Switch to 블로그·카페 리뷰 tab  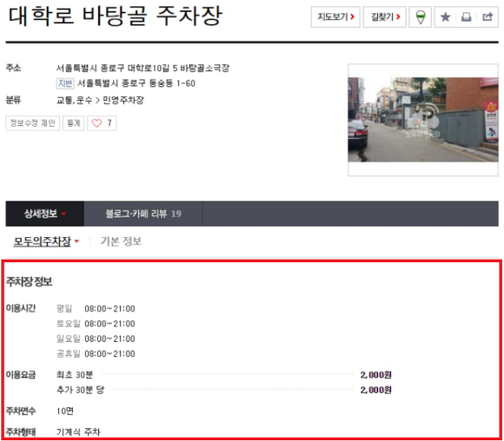pos(143,214)
